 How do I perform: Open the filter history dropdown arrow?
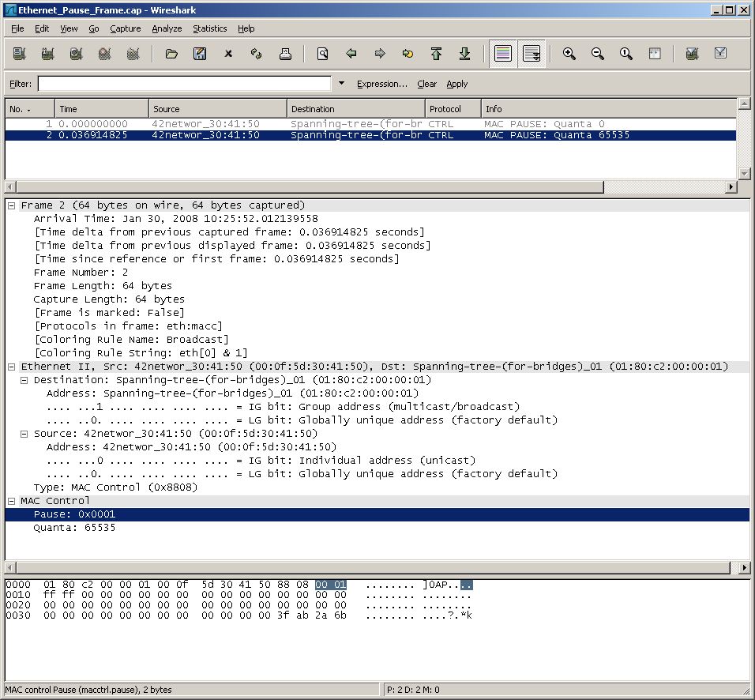pos(341,83)
